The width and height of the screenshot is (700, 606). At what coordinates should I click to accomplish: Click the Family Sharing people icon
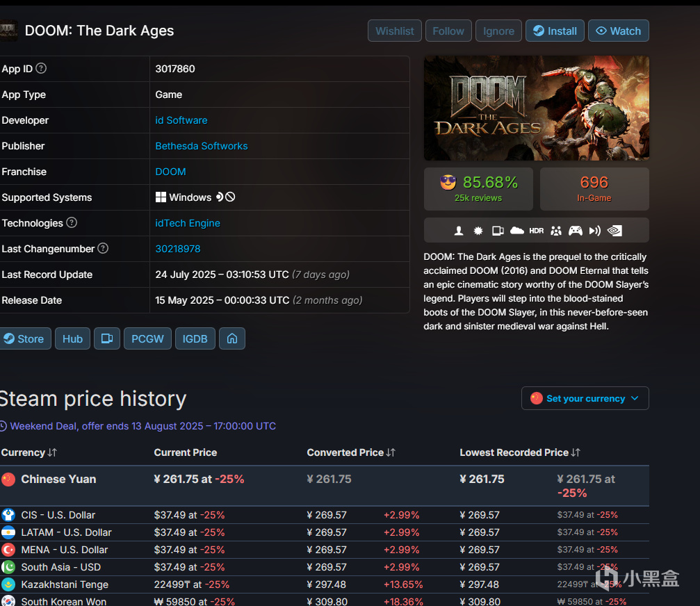pos(556,231)
